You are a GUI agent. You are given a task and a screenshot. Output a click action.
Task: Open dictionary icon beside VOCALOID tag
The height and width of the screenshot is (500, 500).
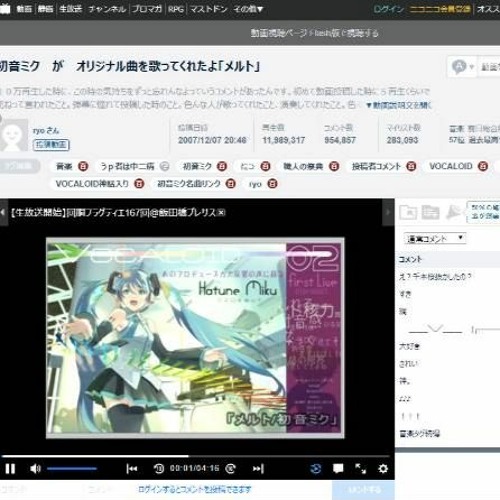click(483, 166)
